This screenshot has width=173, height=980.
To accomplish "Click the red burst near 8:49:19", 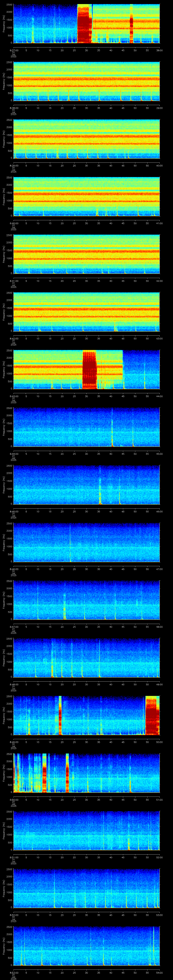I will (60, 715).
